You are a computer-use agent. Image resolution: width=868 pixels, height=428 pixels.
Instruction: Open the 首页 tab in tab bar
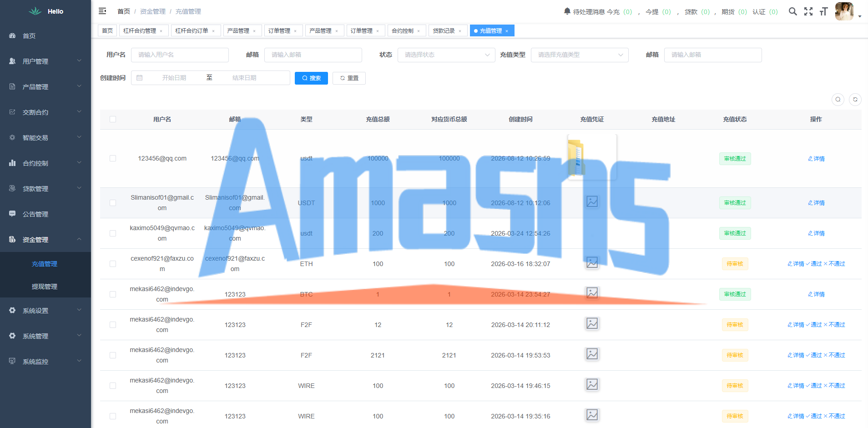107,30
